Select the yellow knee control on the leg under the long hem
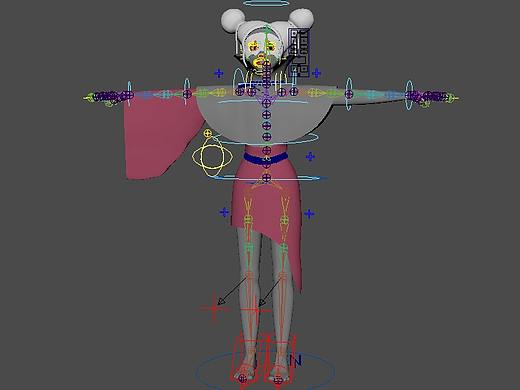 click(284, 220)
